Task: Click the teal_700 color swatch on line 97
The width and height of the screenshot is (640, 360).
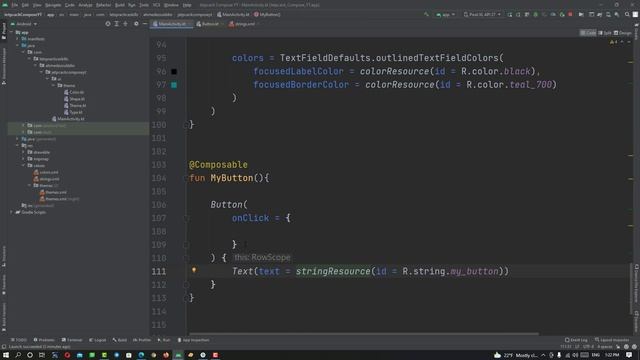Action: (x=174, y=85)
